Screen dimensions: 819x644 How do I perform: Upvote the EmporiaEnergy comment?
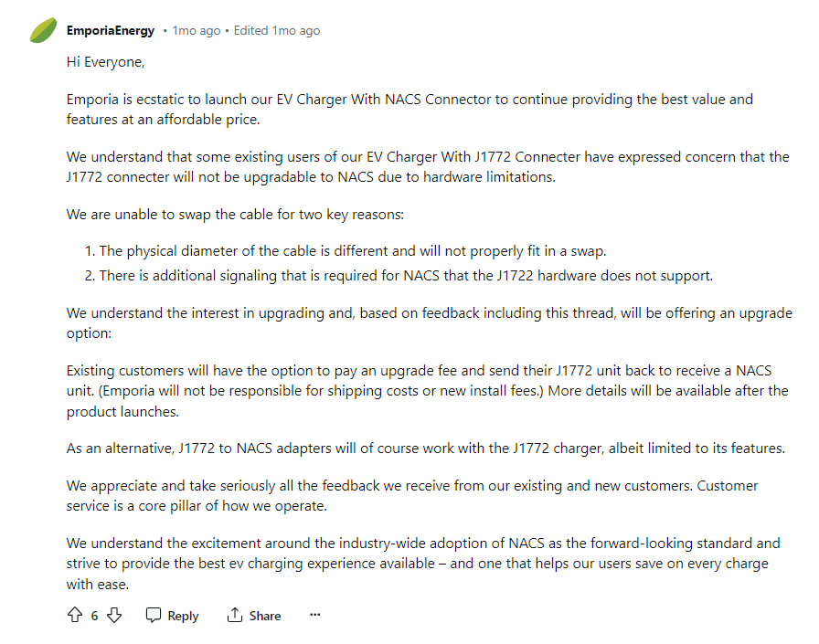(x=75, y=616)
